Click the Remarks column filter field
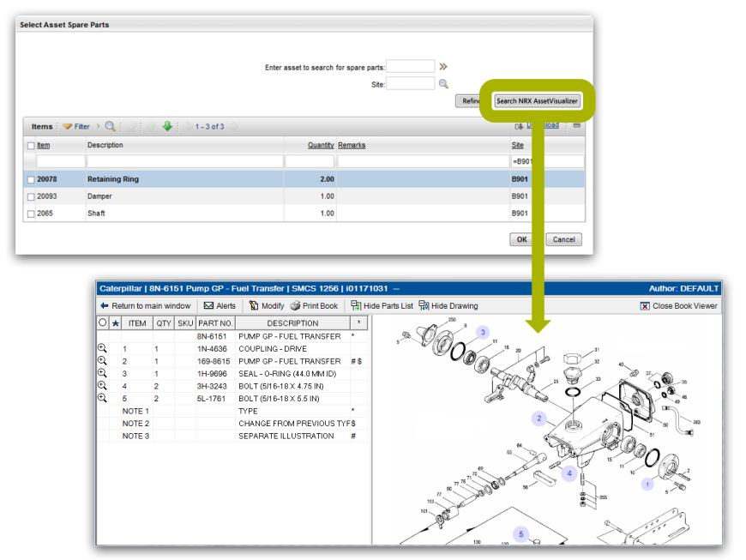This screenshot has height=560, width=746. [424, 161]
